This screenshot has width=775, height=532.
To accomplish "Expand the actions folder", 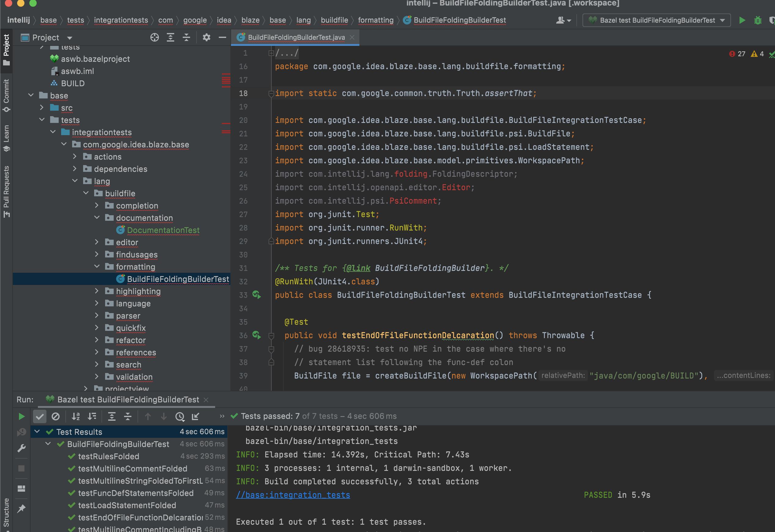I will tap(74, 157).
